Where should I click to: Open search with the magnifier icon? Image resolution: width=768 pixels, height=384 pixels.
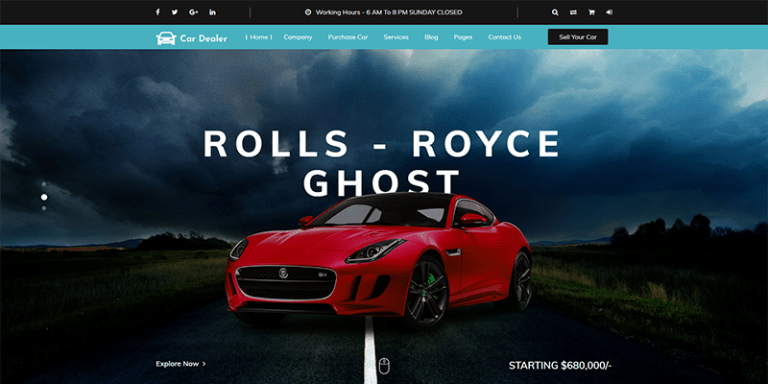(x=555, y=12)
